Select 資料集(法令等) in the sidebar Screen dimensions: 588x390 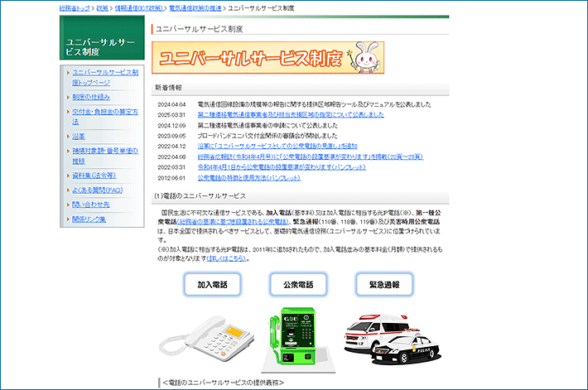click(94, 176)
